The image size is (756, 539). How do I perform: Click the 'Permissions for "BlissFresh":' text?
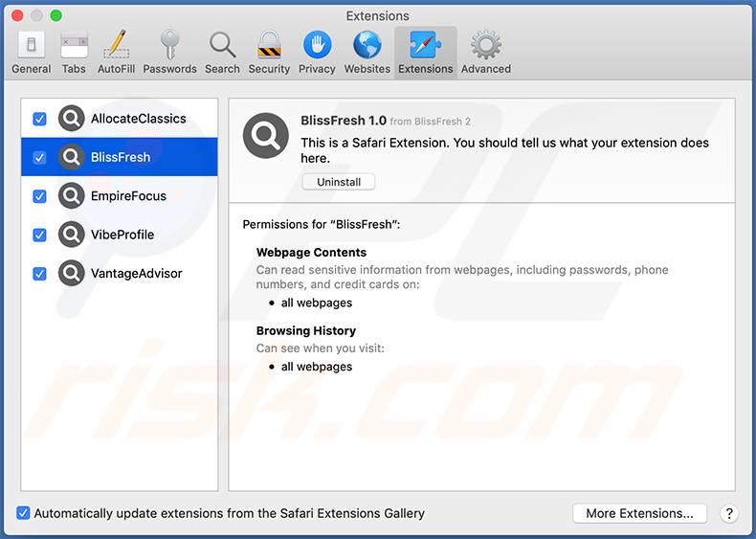point(322,224)
